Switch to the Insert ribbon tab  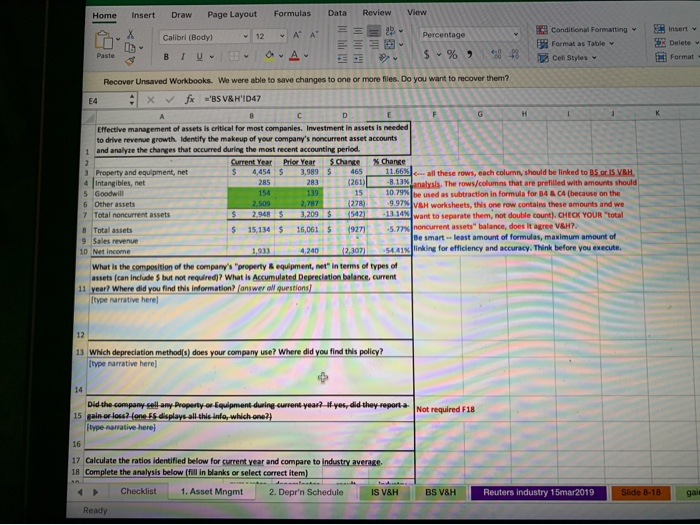(143, 15)
